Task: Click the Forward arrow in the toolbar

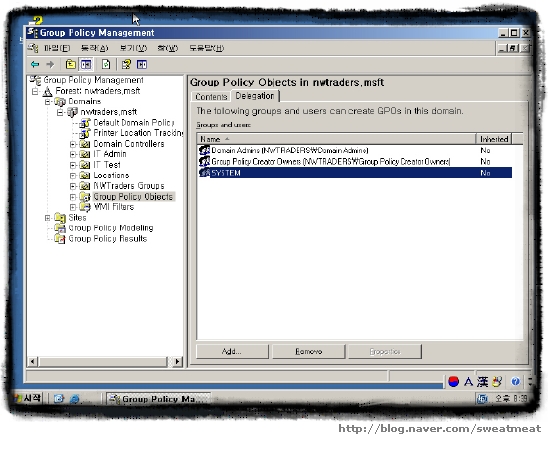Action: [x=50, y=64]
